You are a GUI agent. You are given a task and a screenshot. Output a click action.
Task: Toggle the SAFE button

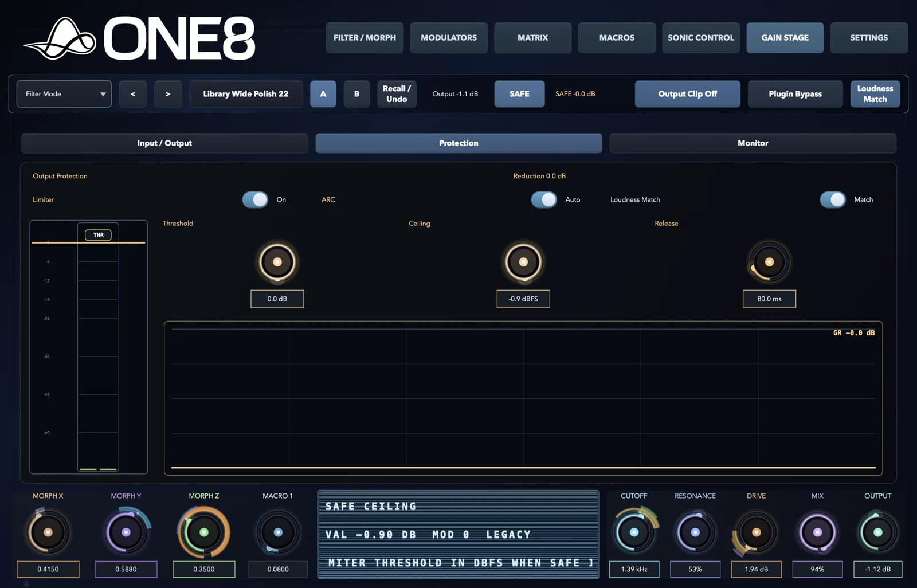click(519, 94)
